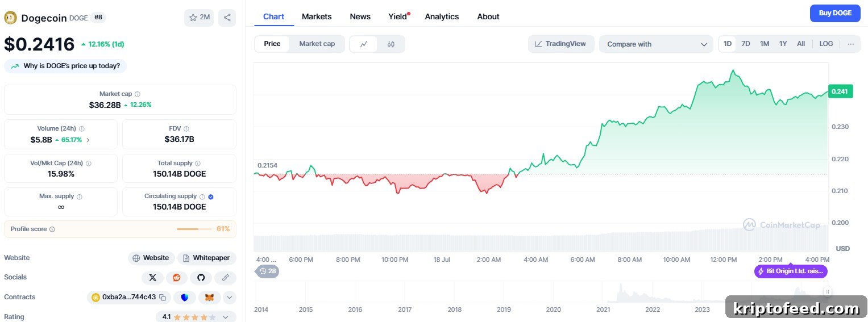Viewport: 868px width, 322px height.
Task: Select 1D time range
Action: click(x=728, y=44)
